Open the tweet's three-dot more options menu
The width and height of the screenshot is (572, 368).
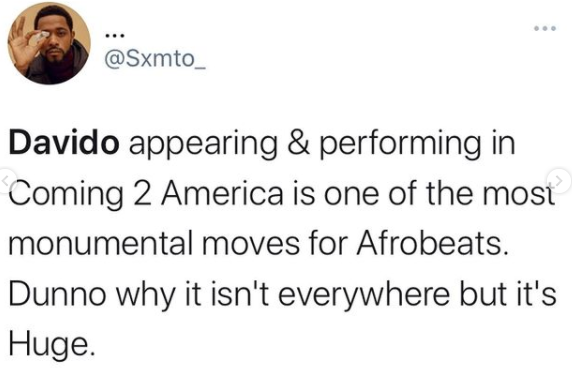click(x=545, y=28)
